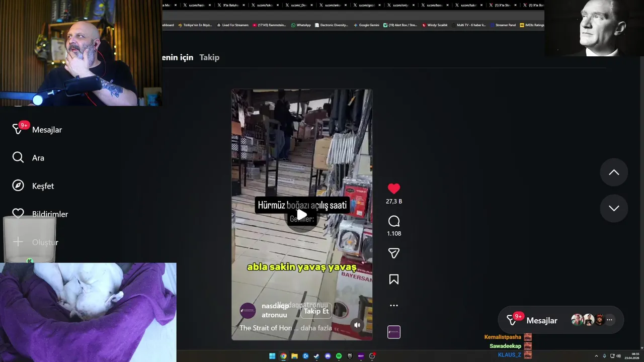Switch to the Senin için tab
The image size is (644, 362).
point(178,57)
